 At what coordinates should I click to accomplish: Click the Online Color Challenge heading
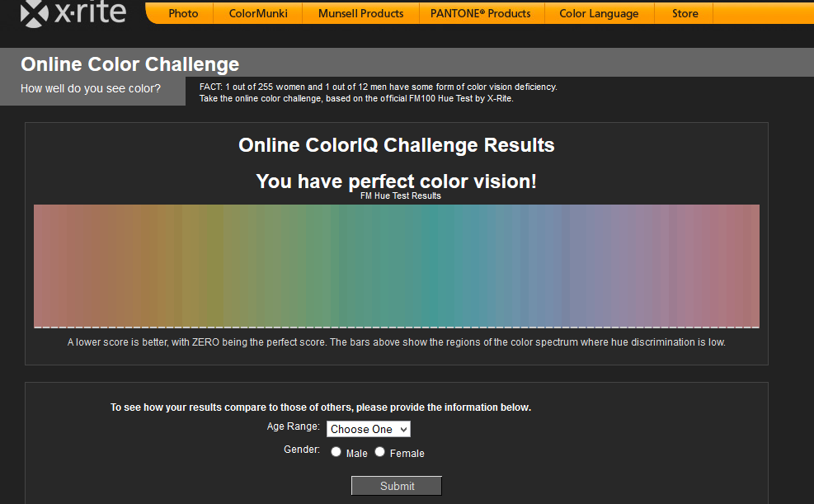pyautogui.click(x=129, y=64)
